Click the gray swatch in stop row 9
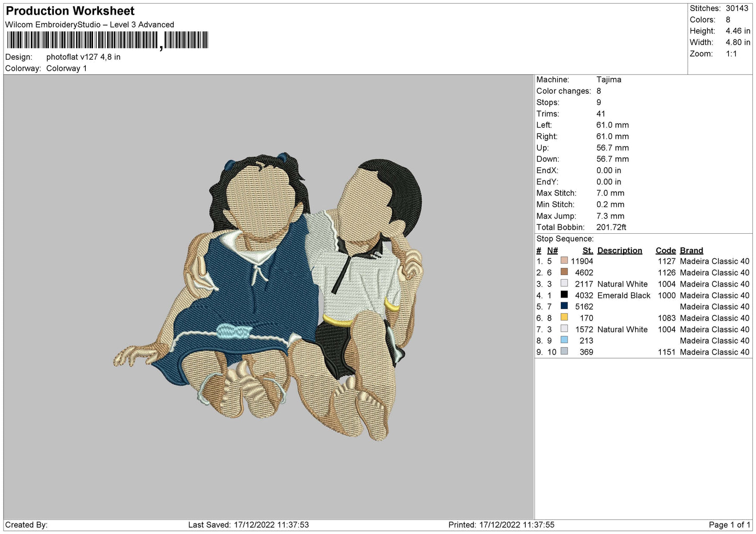The image size is (756, 534). click(564, 351)
